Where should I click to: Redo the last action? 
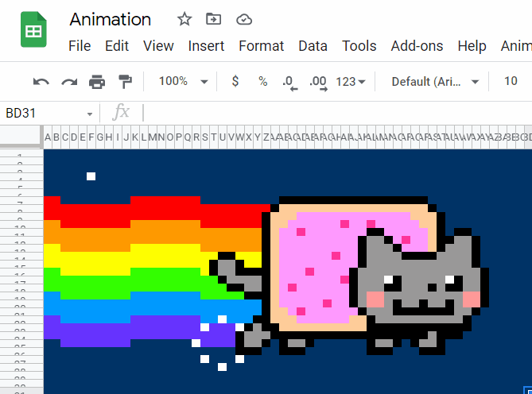pyautogui.click(x=69, y=82)
